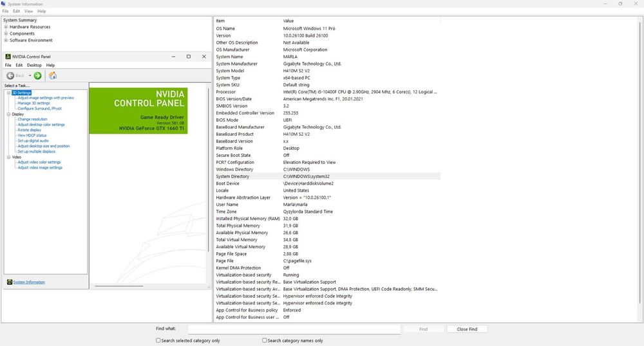The height and width of the screenshot is (346, 644).
Task: Open the System Information link in NVIDIA panel
Action: pyautogui.click(x=29, y=282)
